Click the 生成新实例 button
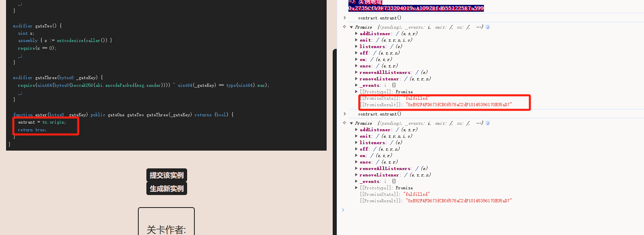The image size is (644, 235). [167, 189]
